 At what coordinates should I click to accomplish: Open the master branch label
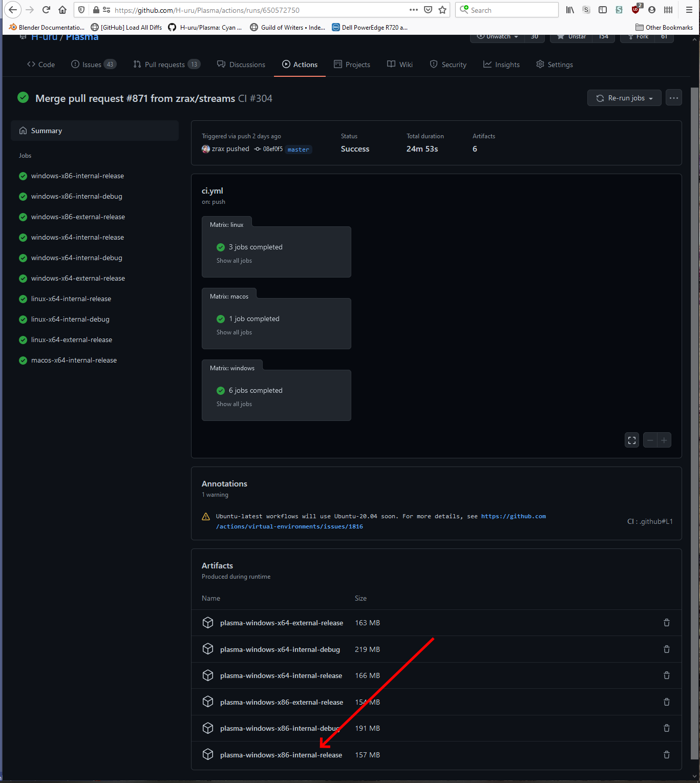pos(298,150)
